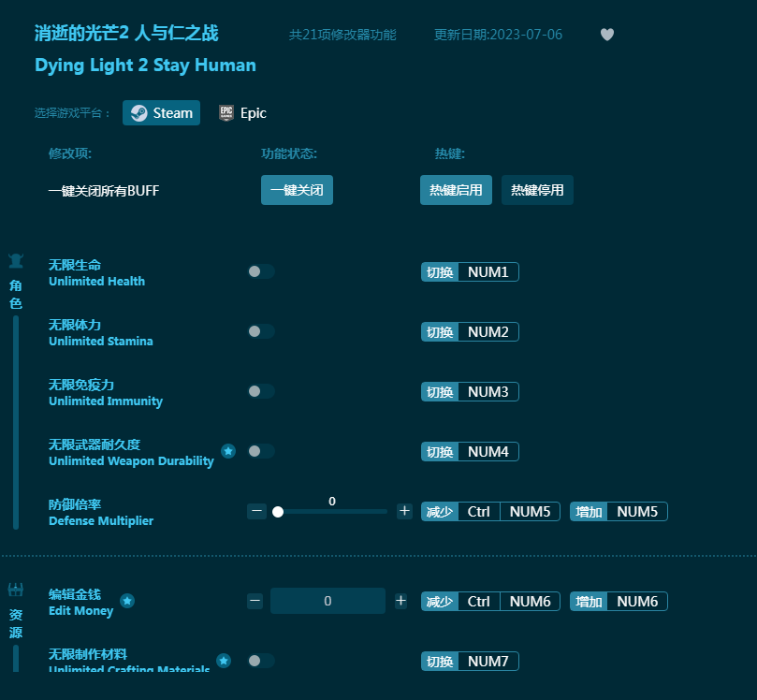This screenshot has height=700, width=757.
Task: Toggle Unlimited Health switch
Action: (261, 271)
